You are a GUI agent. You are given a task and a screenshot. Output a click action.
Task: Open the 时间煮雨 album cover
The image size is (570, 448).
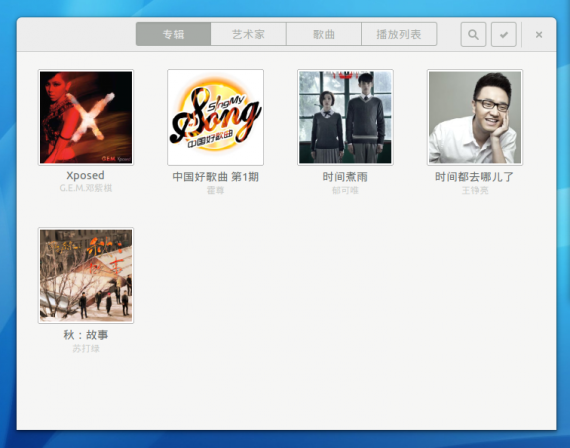coord(345,117)
